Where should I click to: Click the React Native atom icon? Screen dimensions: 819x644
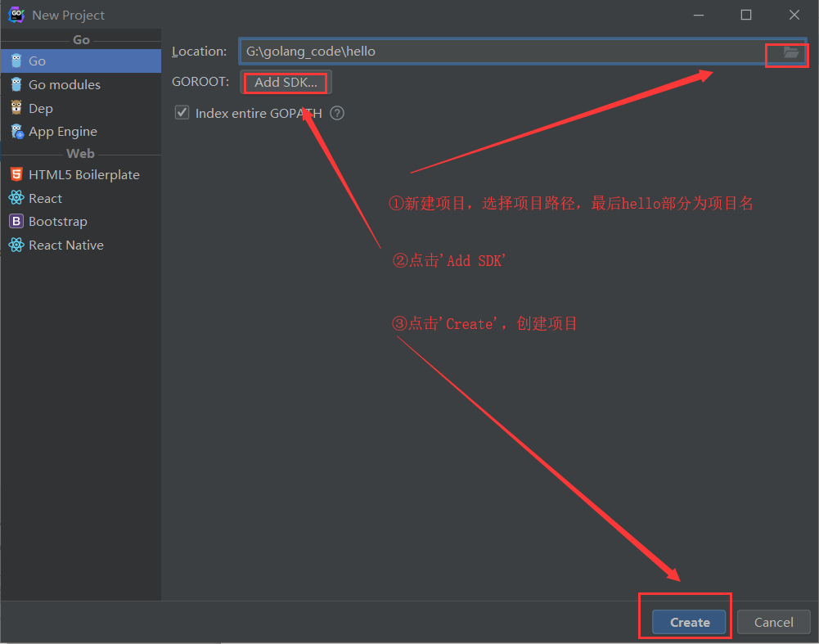(16, 245)
